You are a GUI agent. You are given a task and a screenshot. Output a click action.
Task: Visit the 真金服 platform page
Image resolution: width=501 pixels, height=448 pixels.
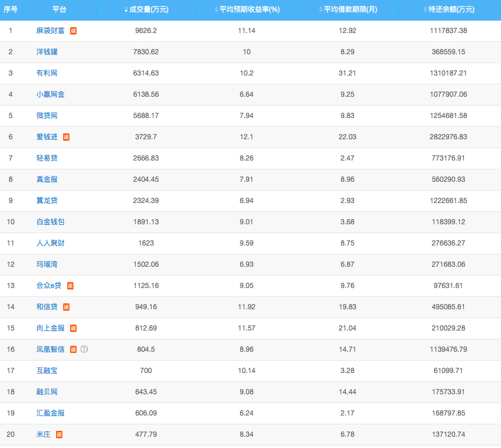coord(47,179)
